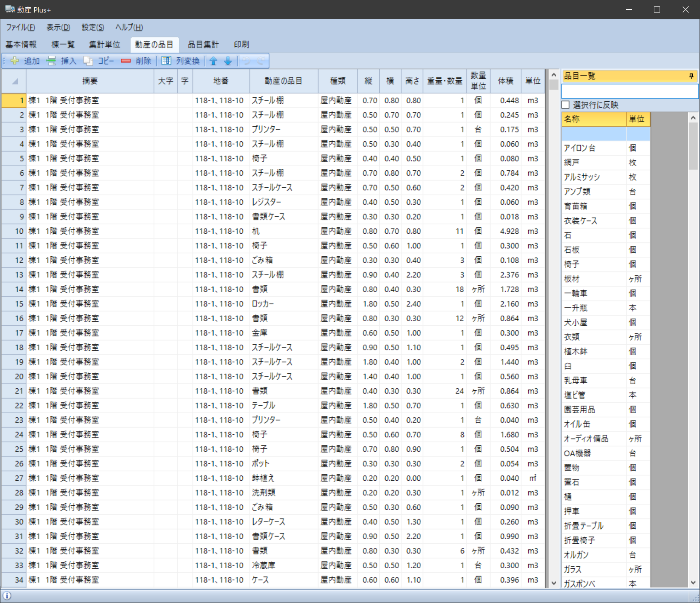Click 洗剤類 cell in row 28
Image resolution: width=700 pixels, height=603 pixels.
point(284,493)
